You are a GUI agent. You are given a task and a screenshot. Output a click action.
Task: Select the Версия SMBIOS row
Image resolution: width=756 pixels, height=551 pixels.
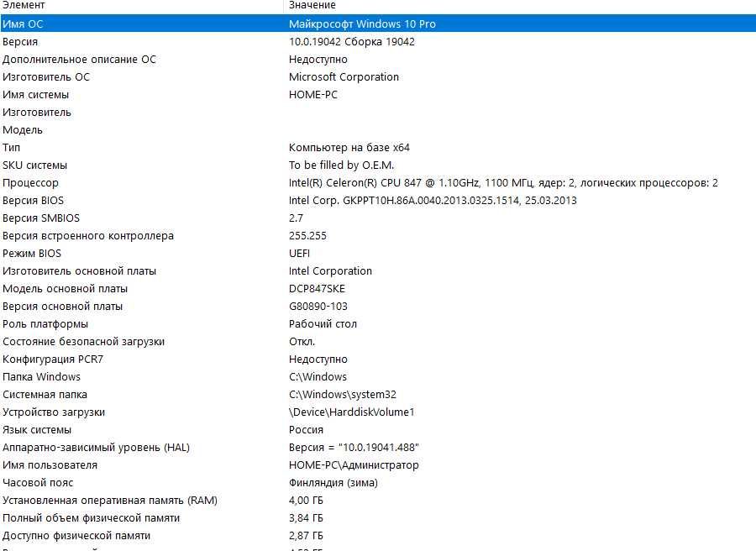(41, 218)
